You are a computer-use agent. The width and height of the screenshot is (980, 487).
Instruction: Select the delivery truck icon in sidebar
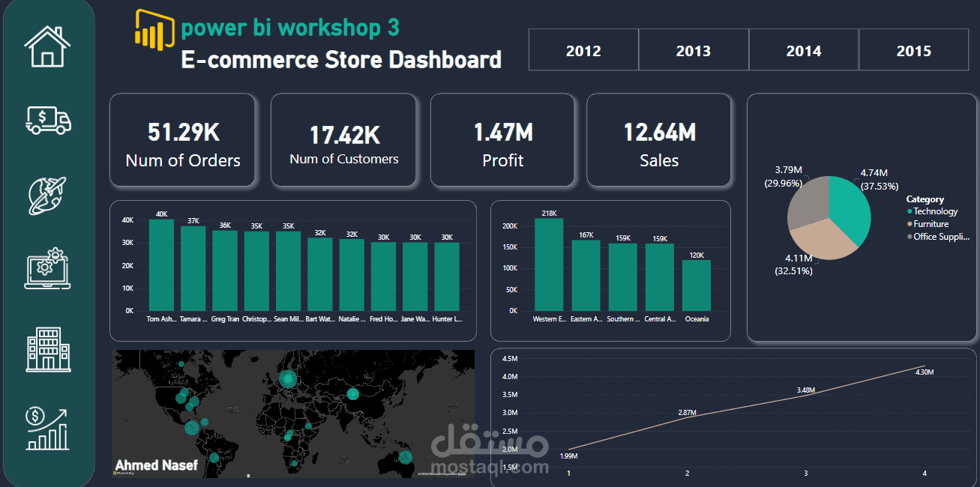coord(47,120)
